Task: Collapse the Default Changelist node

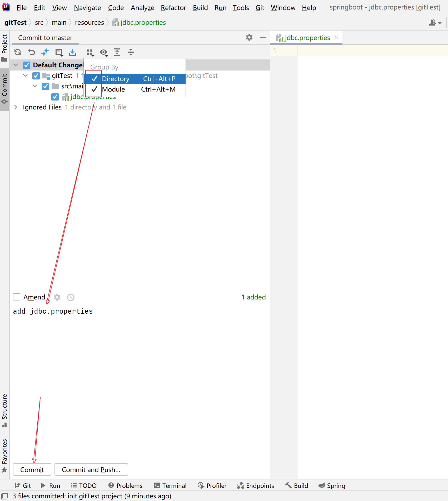Action: (16, 65)
